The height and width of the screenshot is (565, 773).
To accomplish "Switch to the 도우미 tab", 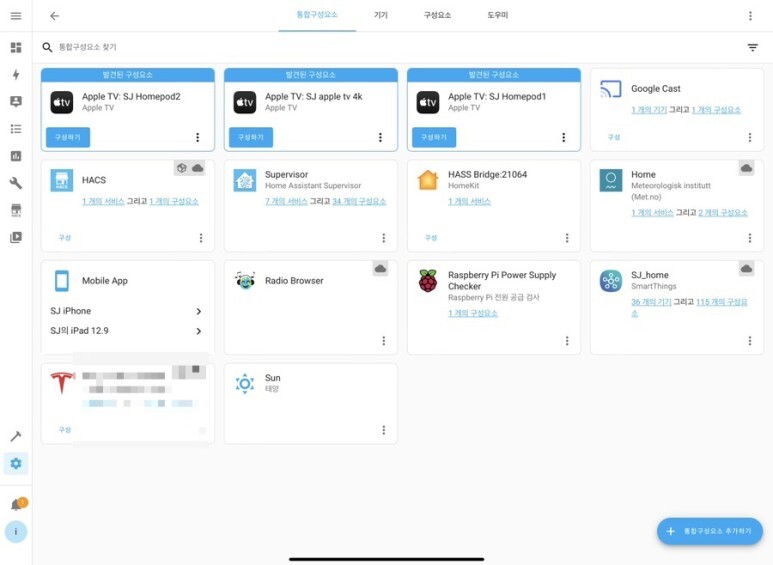I will 497,15.
